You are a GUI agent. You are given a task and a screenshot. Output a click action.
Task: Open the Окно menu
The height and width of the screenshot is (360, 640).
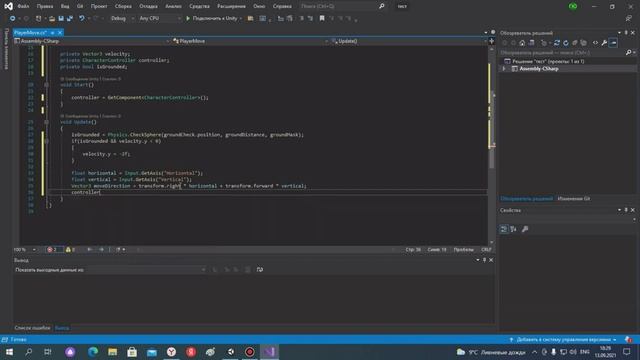[259, 6]
